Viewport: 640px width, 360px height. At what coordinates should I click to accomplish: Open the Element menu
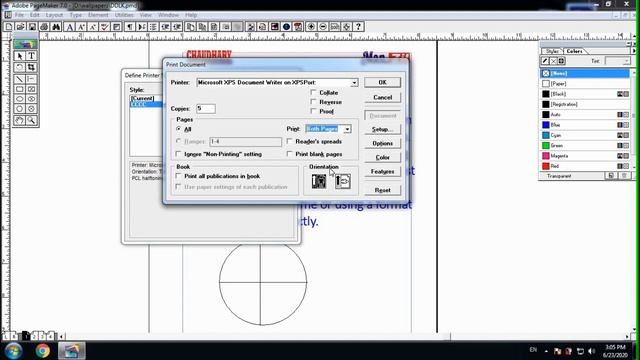pyautogui.click(x=98, y=15)
